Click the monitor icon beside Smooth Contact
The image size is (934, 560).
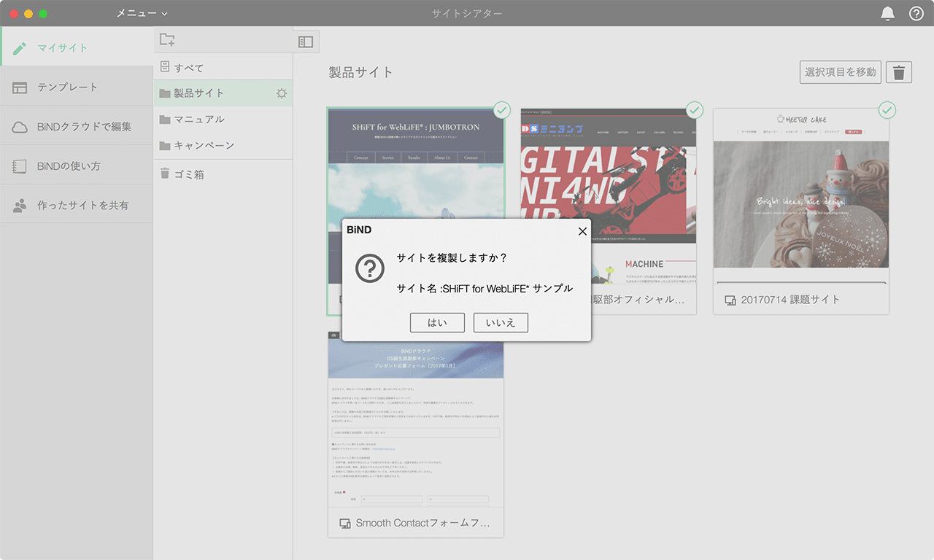coord(345,524)
